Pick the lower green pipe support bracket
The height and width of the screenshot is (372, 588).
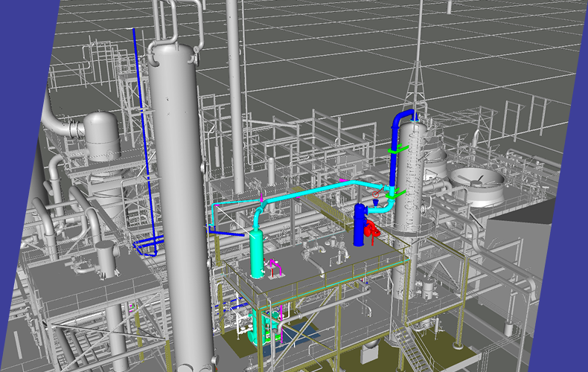point(396,195)
